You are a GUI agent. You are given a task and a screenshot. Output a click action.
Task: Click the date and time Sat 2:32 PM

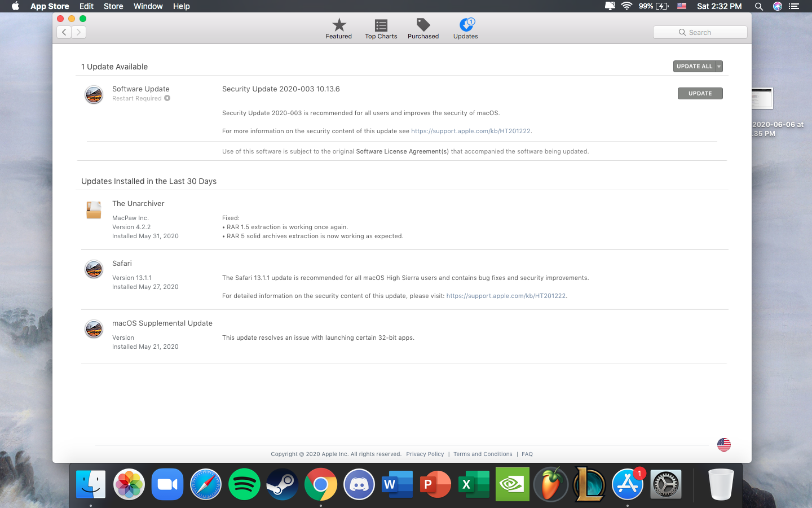(719, 6)
